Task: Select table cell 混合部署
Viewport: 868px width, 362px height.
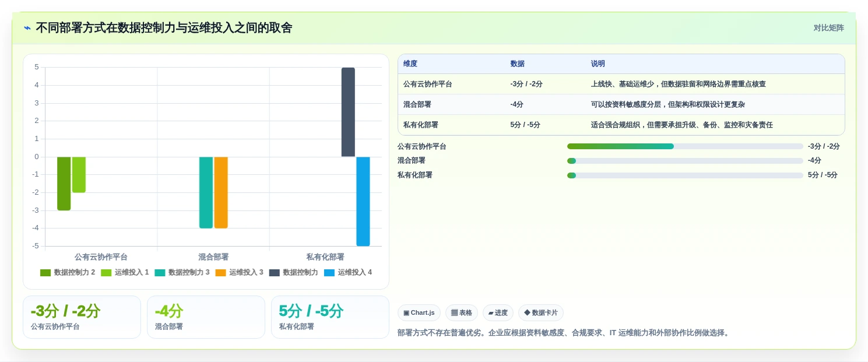Action: [x=417, y=104]
